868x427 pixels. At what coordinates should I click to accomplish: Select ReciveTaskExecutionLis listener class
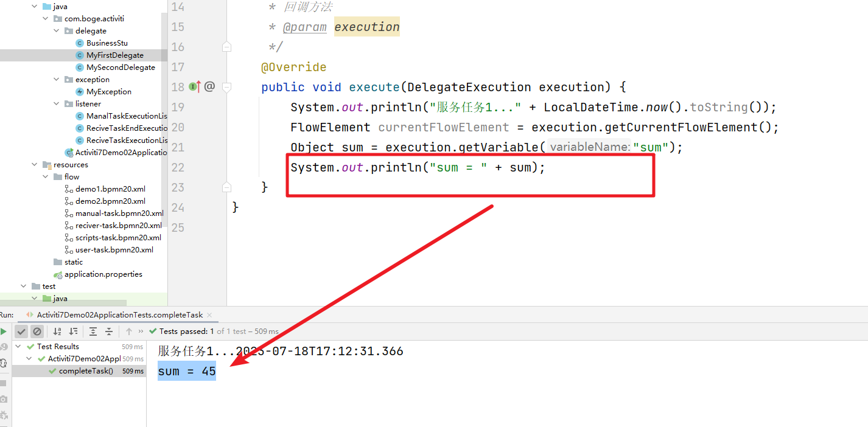pos(127,141)
